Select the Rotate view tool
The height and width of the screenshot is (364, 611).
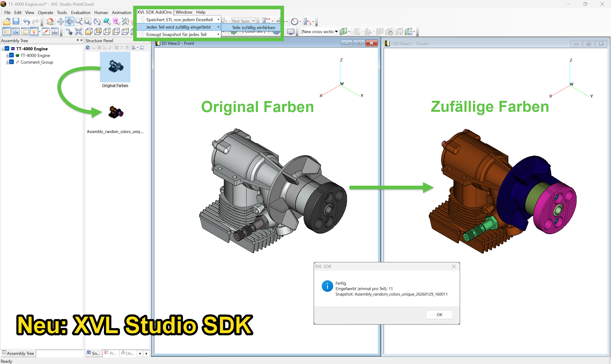pos(69,21)
